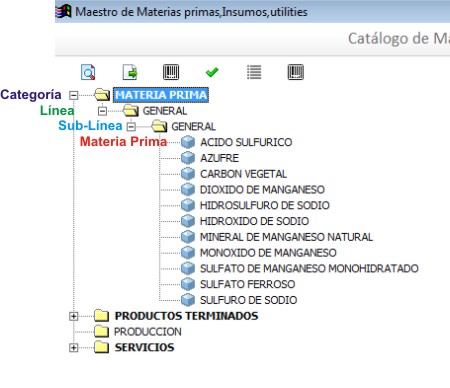Collapse the Sub-Línea GENERAL node
Viewport: 450px width, 388px height.
131,127
